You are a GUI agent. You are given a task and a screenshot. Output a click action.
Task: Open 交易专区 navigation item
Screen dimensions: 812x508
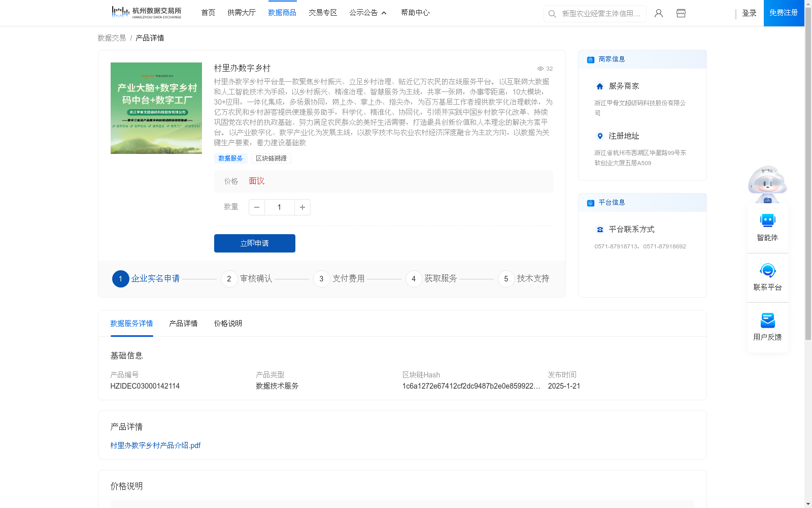pyautogui.click(x=323, y=13)
